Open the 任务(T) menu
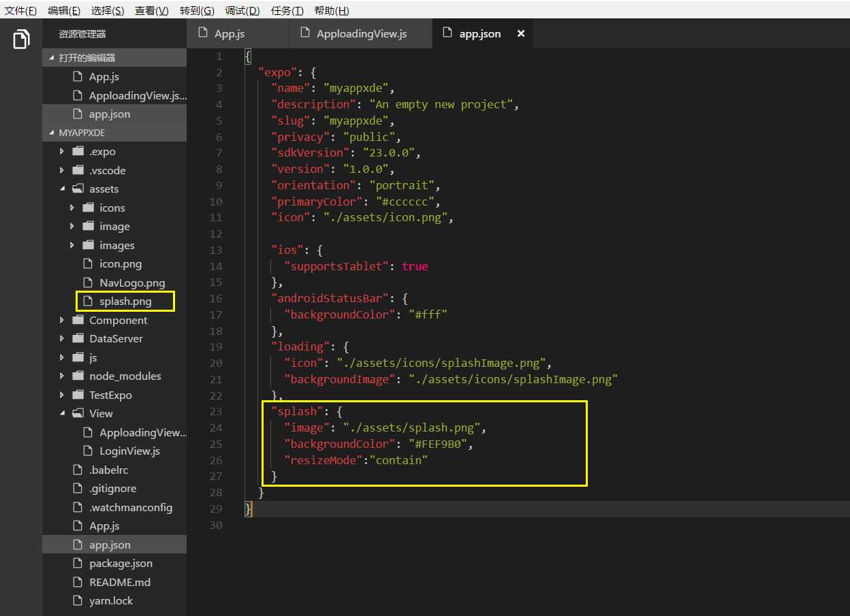The image size is (850, 616). click(x=287, y=11)
